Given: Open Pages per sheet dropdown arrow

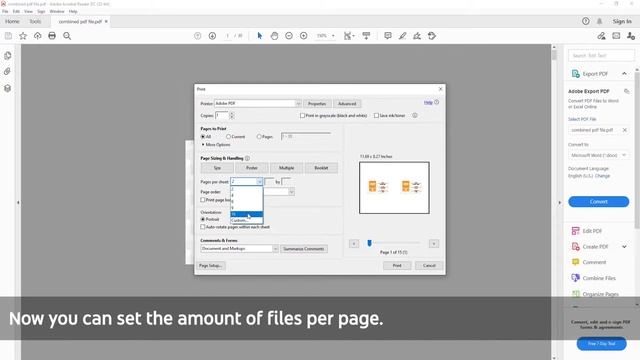Looking at the screenshot, I should tap(259, 182).
